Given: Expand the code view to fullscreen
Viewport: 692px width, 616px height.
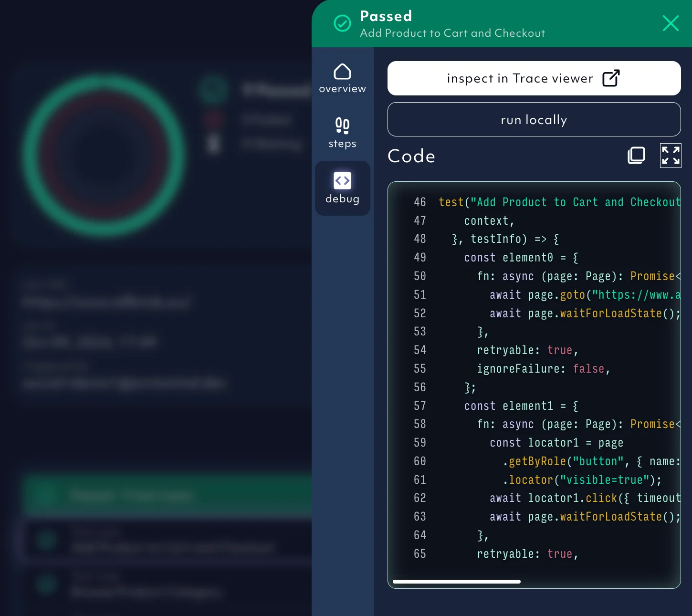Looking at the screenshot, I should (x=671, y=156).
